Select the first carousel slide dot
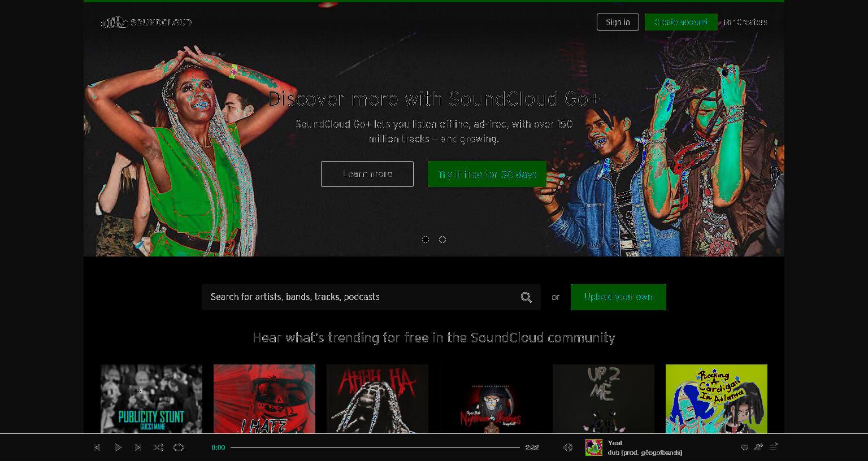This screenshot has height=461, width=868. pyautogui.click(x=426, y=240)
